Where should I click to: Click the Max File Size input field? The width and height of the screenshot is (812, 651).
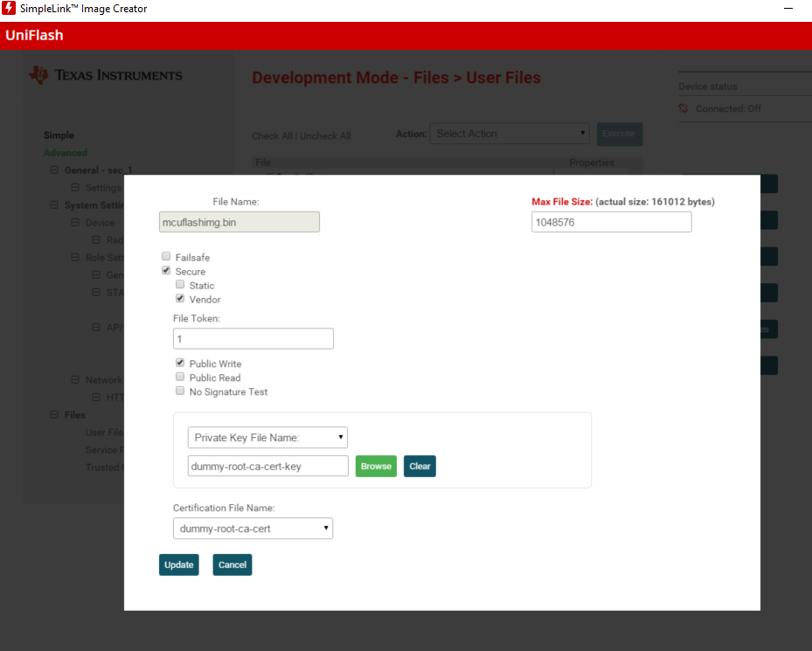point(612,222)
